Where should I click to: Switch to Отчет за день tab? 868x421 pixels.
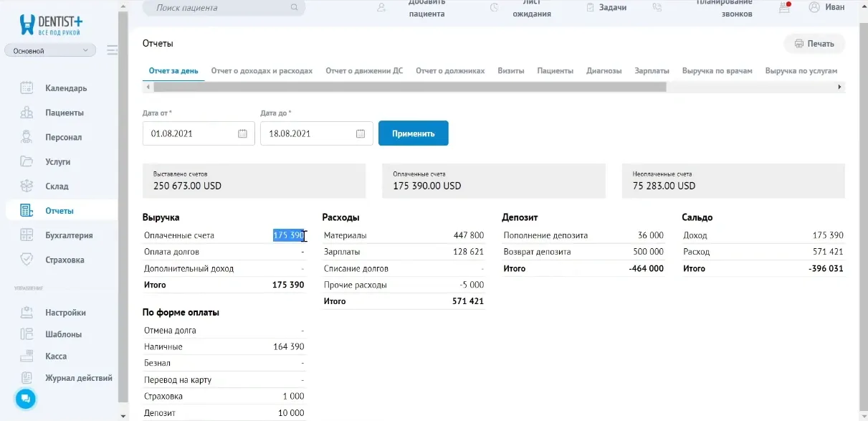tap(173, 71)
